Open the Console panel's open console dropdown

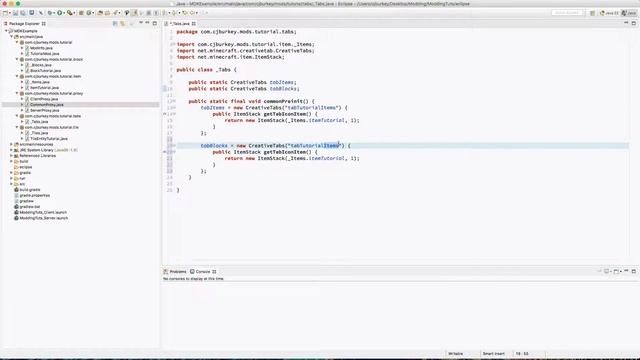621,271
